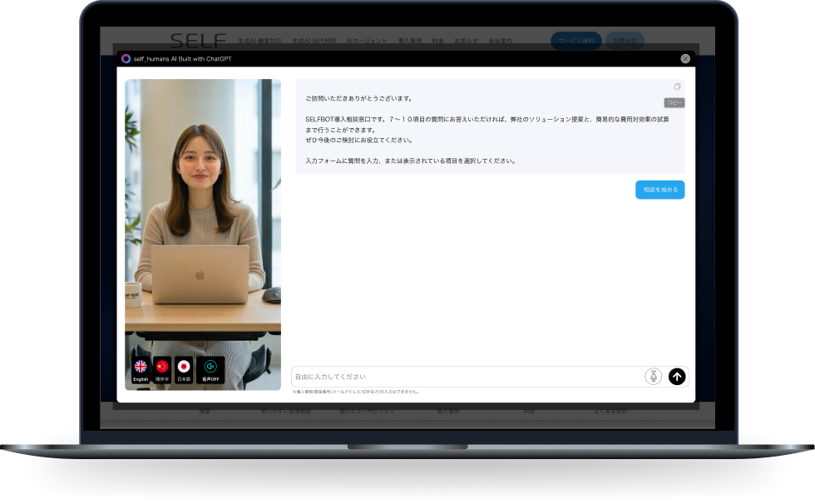Close the chat dialog with X icon

point(685,59)
